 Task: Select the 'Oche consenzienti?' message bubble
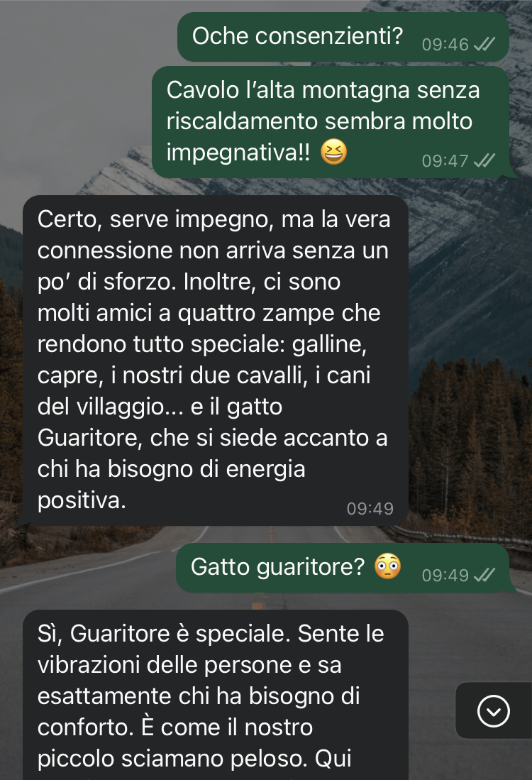coord(343,37)
